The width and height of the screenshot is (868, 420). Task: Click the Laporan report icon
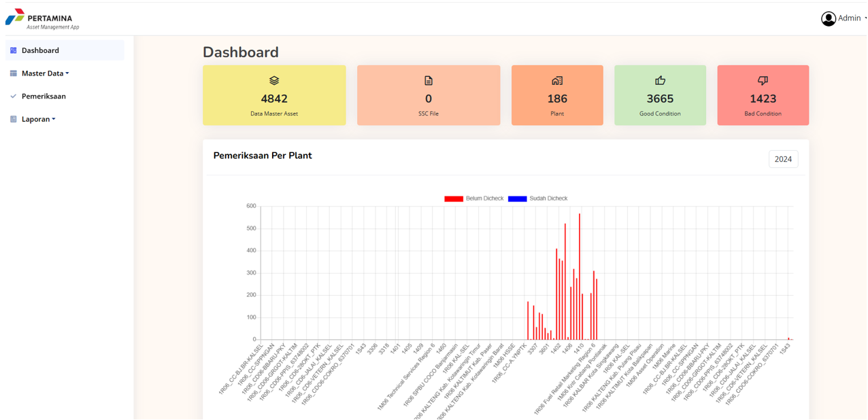[13, 120]
